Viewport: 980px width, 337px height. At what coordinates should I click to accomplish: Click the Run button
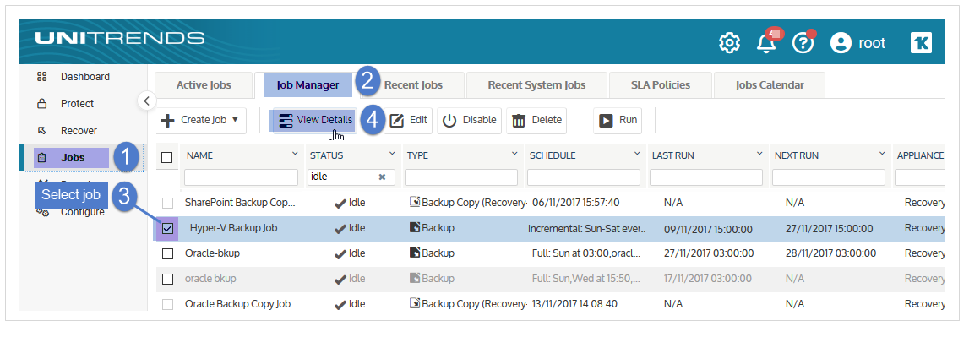tap(618, 120)
